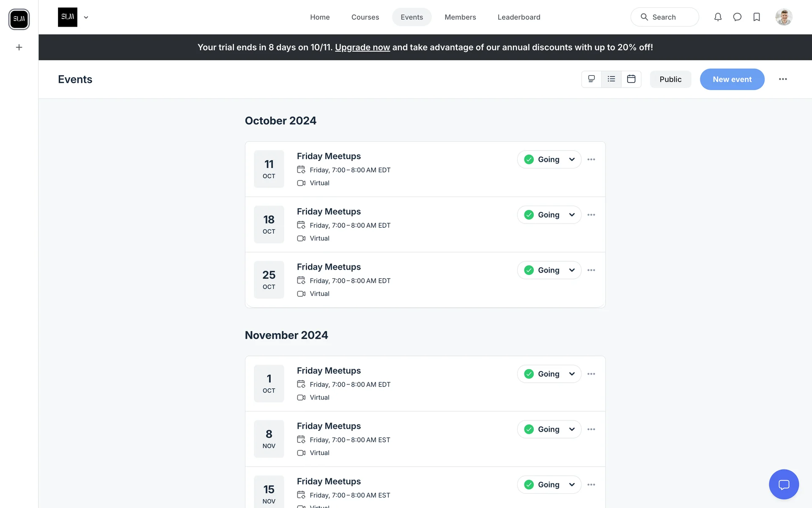Follow the Upgrade now link in the banner

pyautogui.click(x=362, y=47)
